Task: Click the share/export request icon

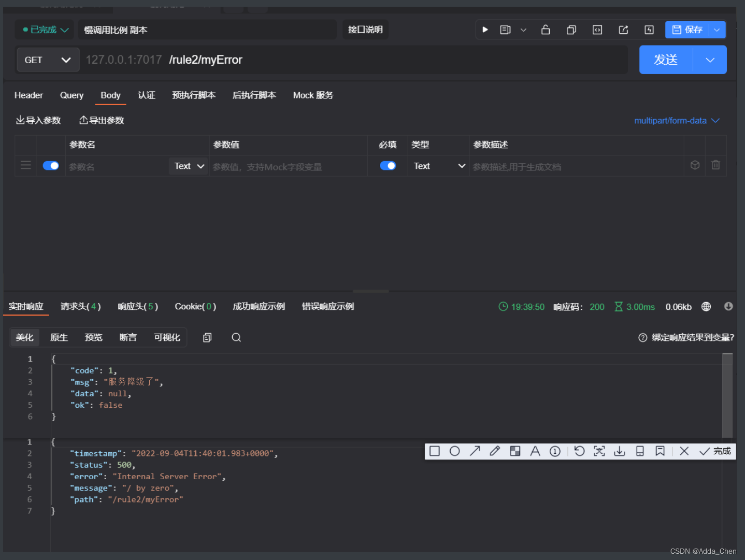Action: pos(623,30)
